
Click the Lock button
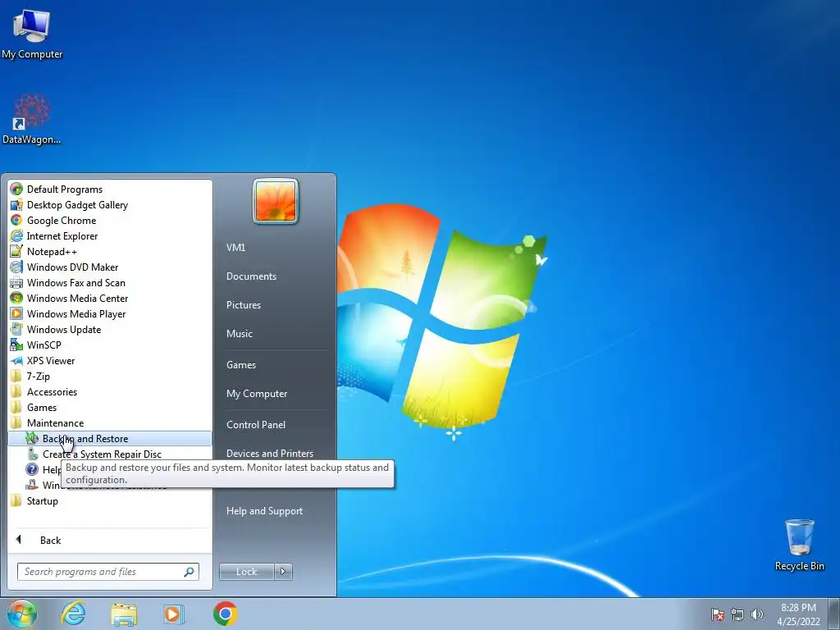click(246, 572)
